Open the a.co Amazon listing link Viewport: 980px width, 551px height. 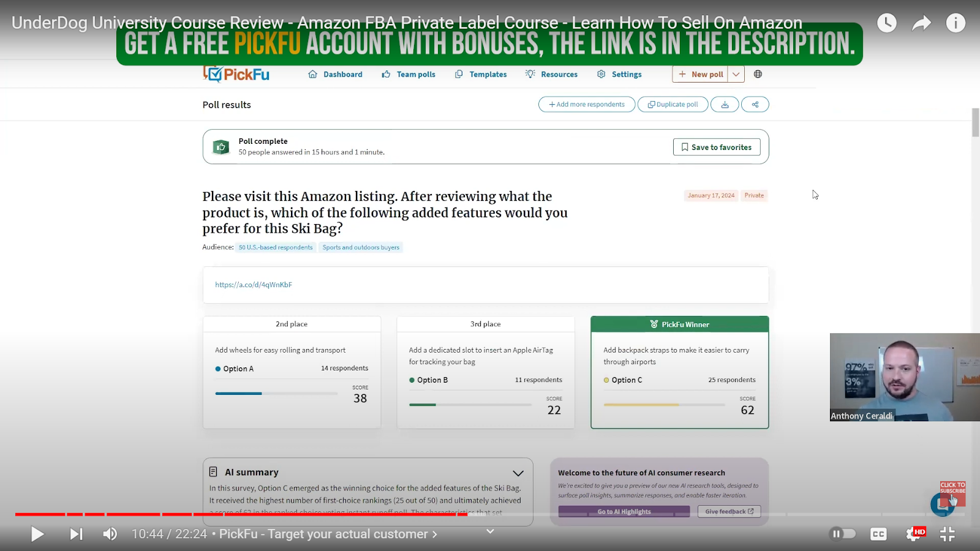[254, 285]
